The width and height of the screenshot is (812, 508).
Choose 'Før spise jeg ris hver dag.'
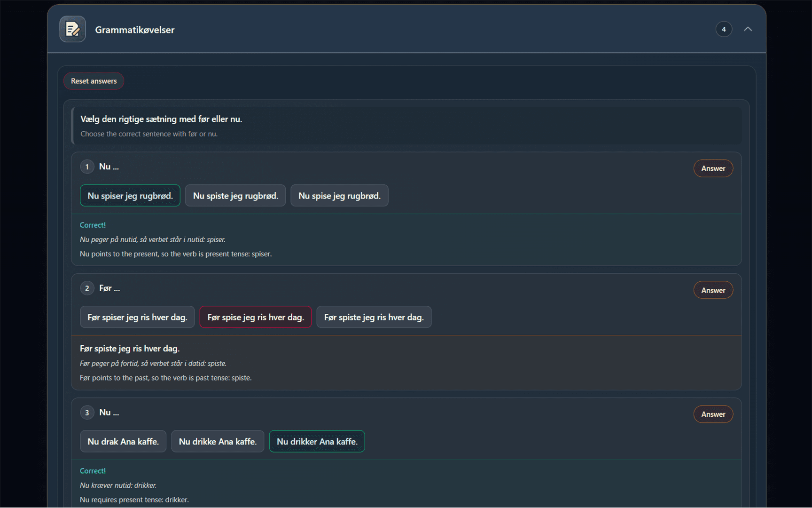click(x=256, y=317)
